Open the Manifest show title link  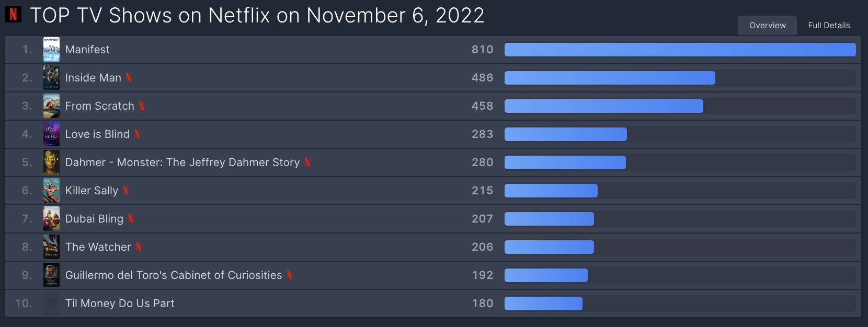[87, 50]
